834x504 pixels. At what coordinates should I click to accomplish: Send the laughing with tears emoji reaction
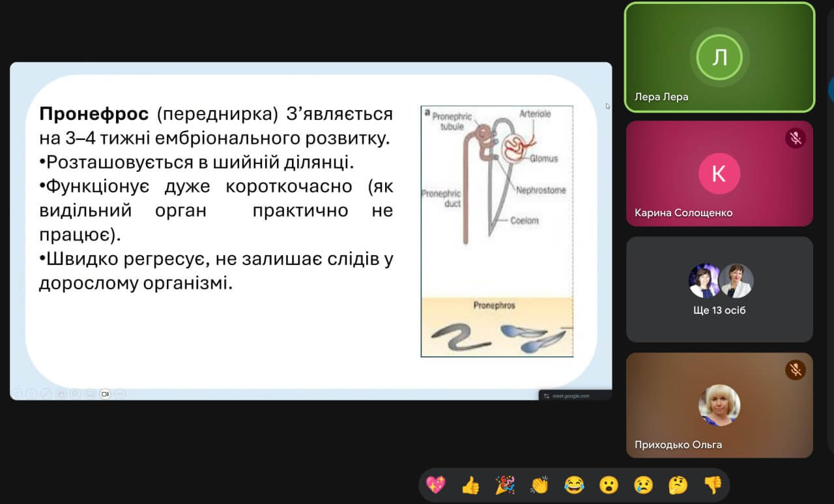[574, 484]
